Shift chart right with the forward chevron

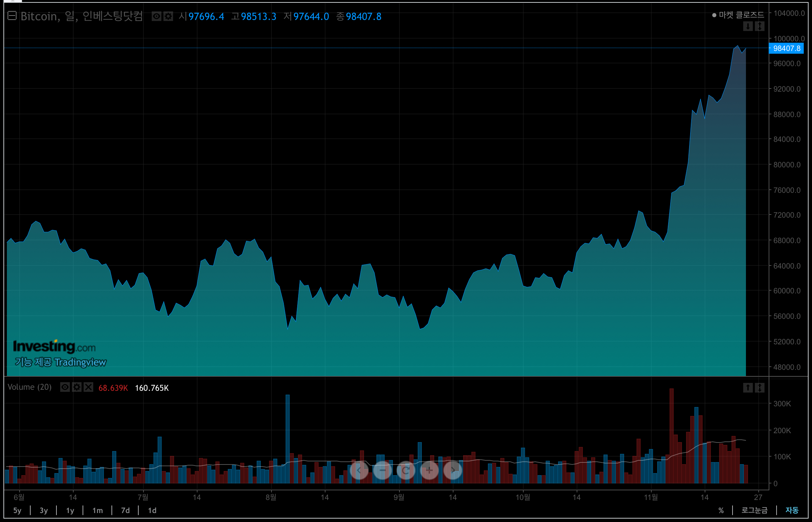tap(453, 470)
